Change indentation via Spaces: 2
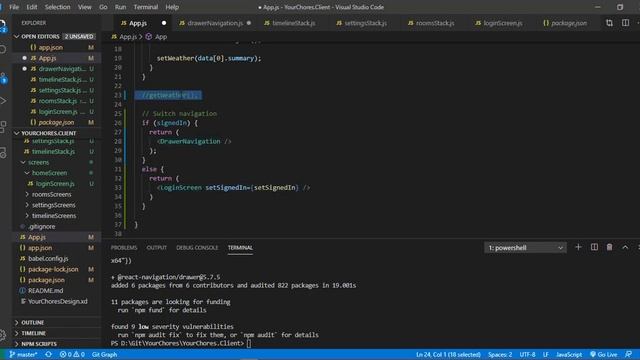The image size is (640, 360). [x=500, y=354]
